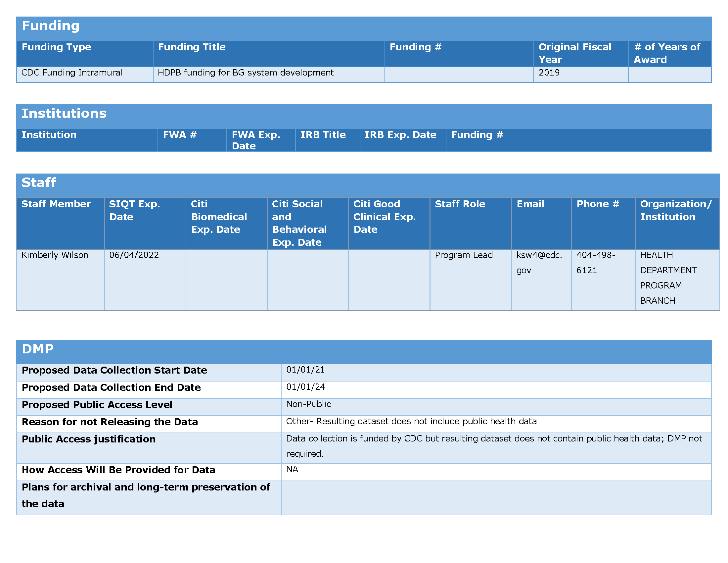Select the CDC Funding Intramural cell
This screenshot has height=563, width=728.
pos(72,73)
